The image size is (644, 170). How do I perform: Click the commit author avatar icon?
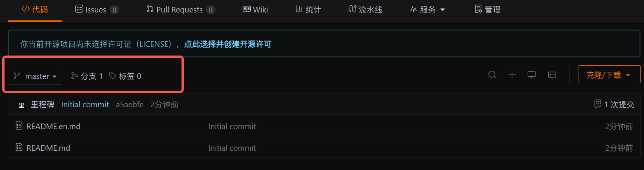(22, 105)
